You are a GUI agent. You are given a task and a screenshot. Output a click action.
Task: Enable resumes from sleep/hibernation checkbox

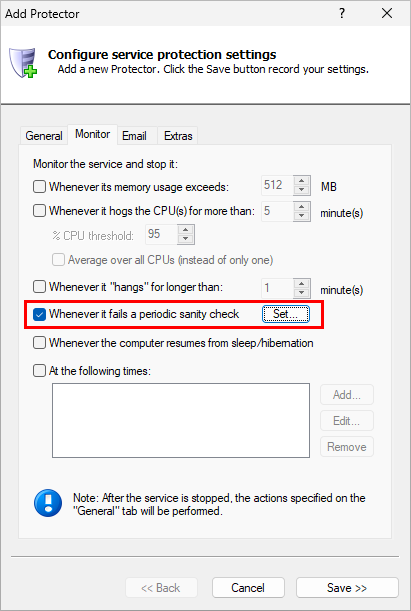coord(39,343)
